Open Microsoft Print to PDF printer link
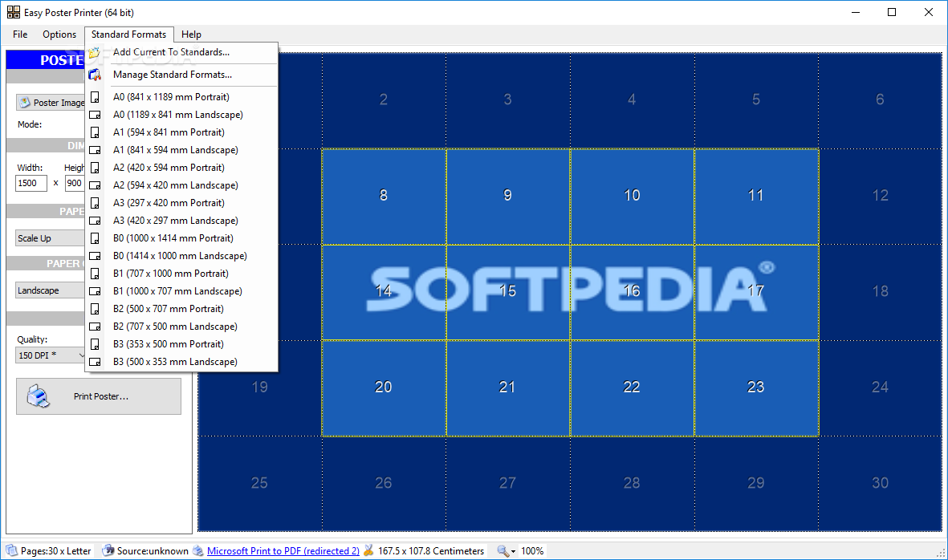Viewport: 948px width, 560px height. (x=283, y=551)
